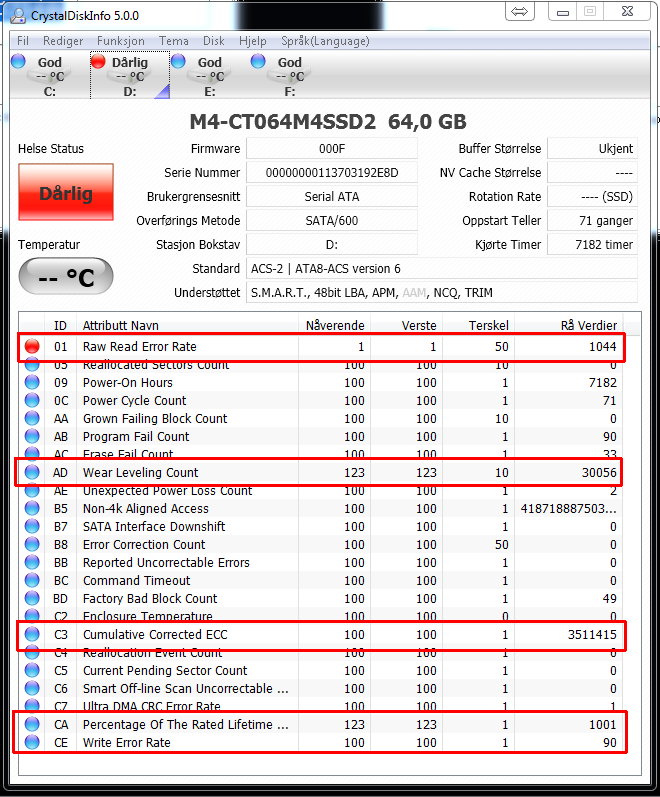Click the temperature display button
The height and width of the screenshot is (797, 660).
(x=66, y=276)
